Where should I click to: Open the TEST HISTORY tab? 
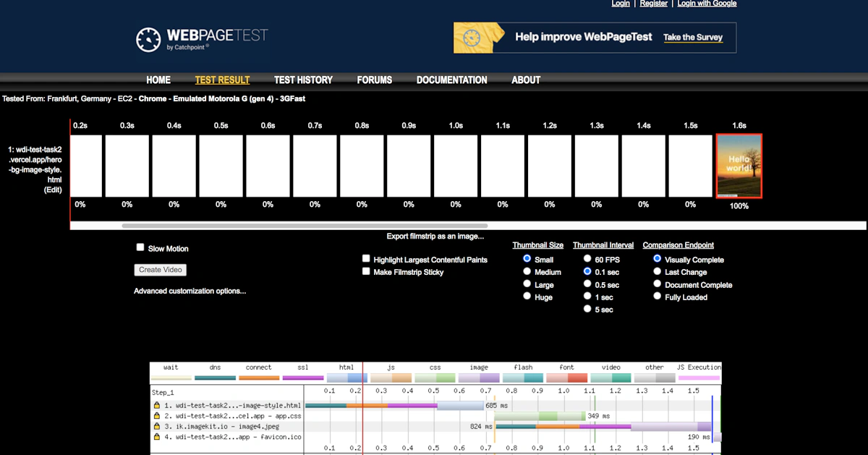point(303,80)
